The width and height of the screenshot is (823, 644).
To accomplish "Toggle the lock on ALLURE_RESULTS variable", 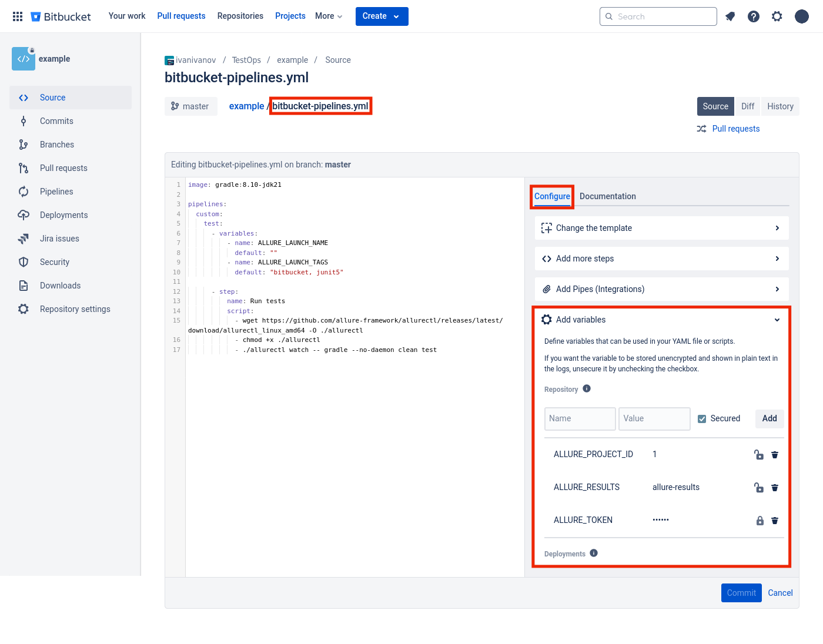I will (759, 488).
